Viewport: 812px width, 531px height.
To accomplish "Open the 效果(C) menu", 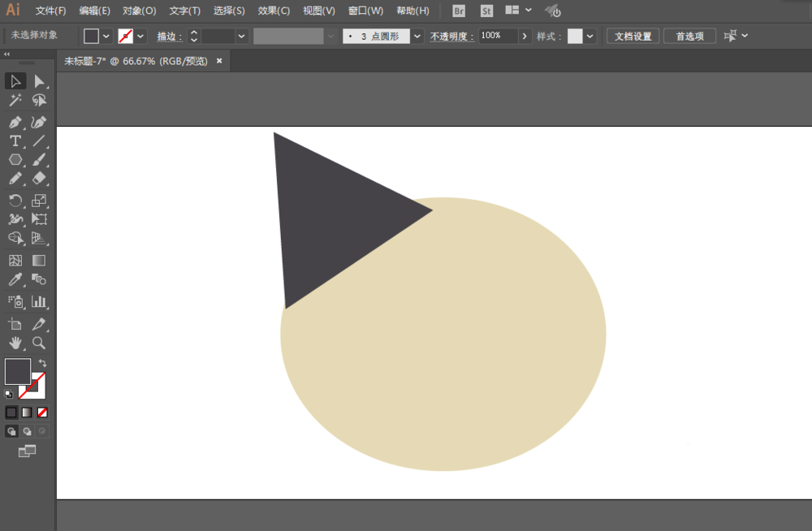I will coord(274,11).
